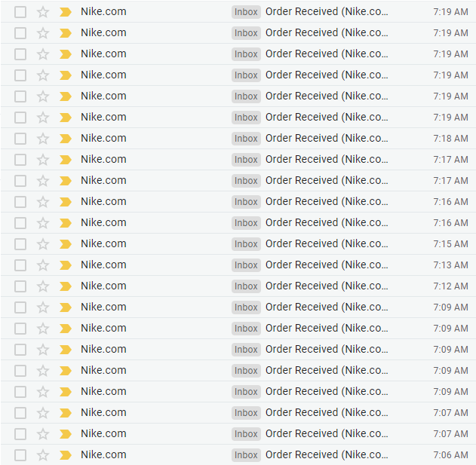
Task: Click sender Nike.com on the 7:15 AM row
Action: coord(103,243)
